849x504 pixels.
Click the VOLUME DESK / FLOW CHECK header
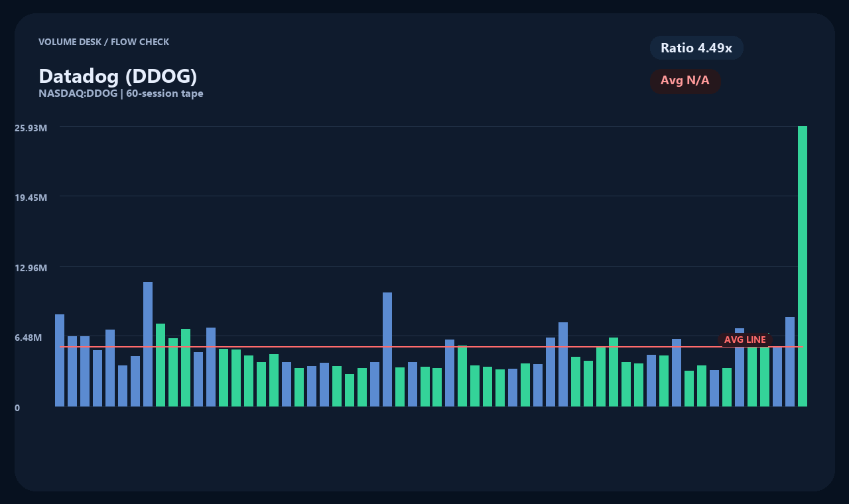103,42
